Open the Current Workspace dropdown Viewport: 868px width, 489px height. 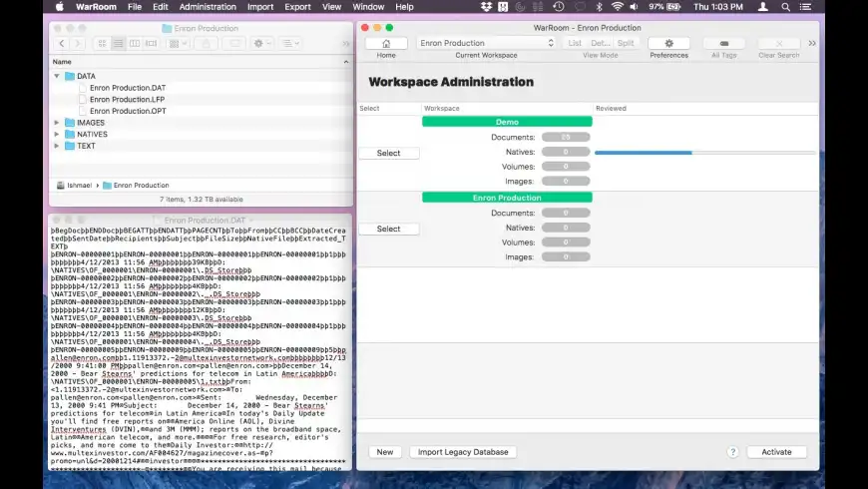486,43
